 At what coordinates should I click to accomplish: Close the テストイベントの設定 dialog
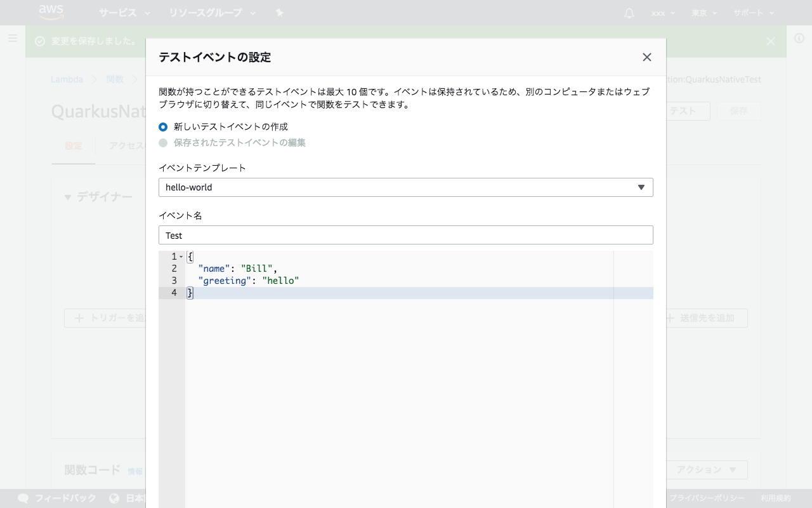click(x=646, y=57)
